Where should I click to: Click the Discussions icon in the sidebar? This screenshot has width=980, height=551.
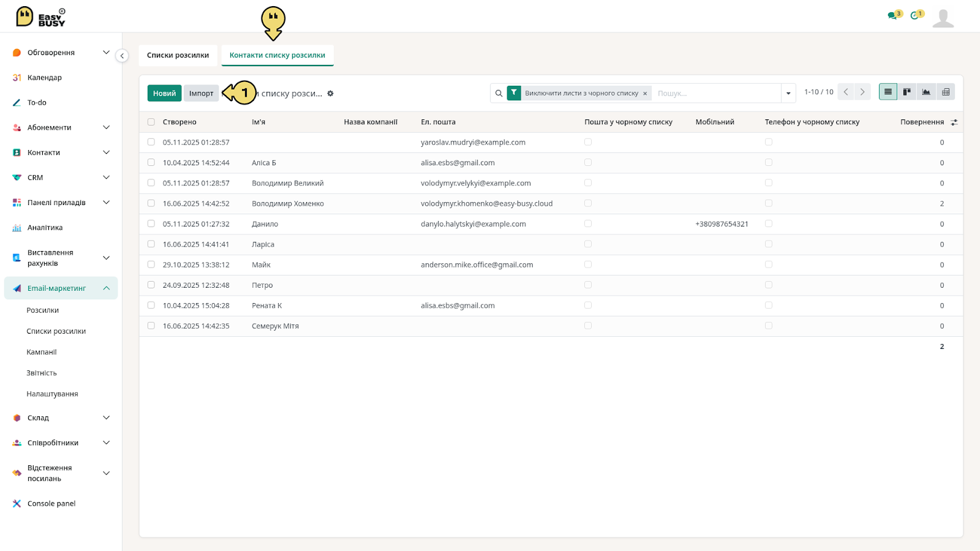click(x=17, y=53)
